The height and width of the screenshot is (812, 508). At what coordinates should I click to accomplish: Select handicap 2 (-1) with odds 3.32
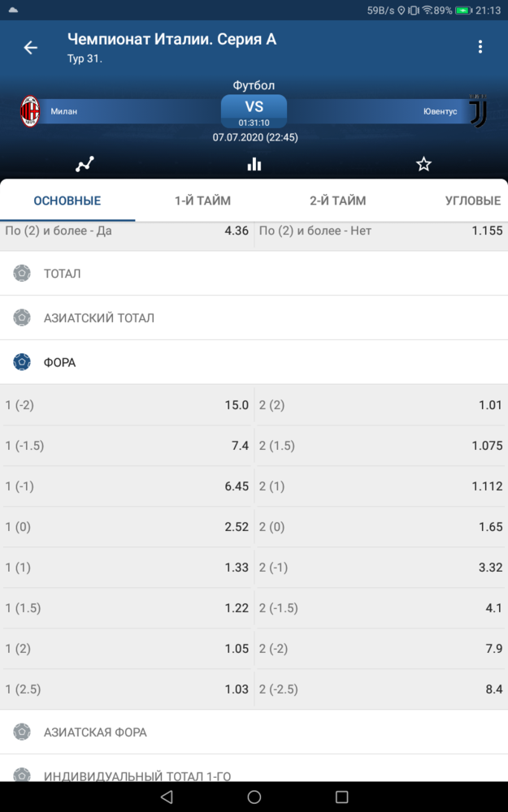click(x=381, y=568)
